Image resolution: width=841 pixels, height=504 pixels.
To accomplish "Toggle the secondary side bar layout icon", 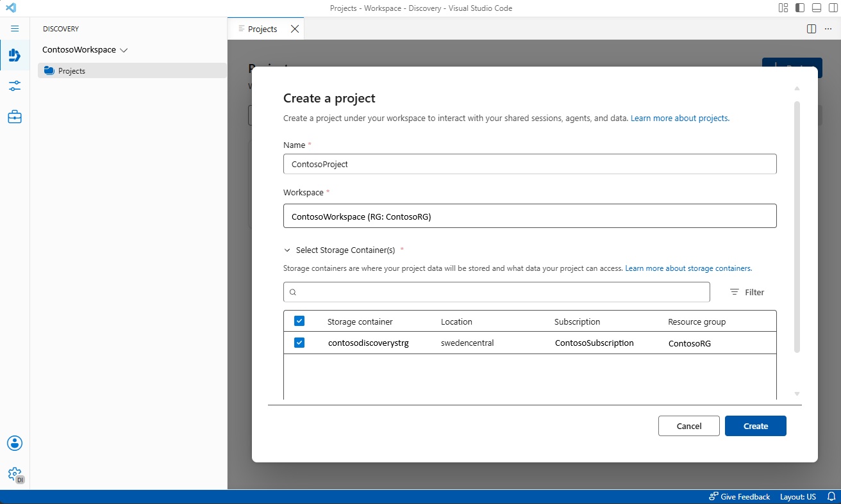I will [833, 8].
